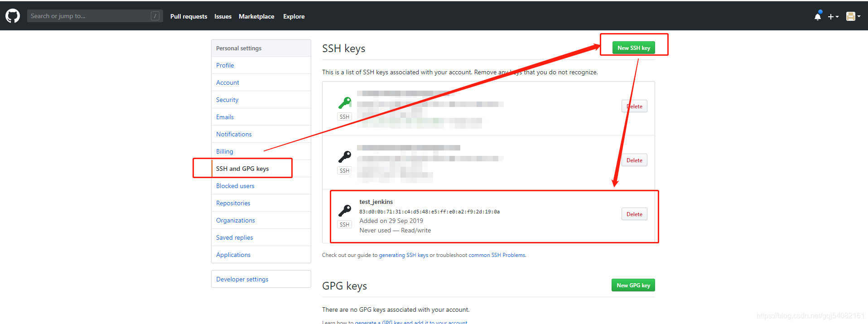The height and width of the screenshot is (324, 868).
Task: Go to Marketplace in top navigation
Action: (256, 16)
